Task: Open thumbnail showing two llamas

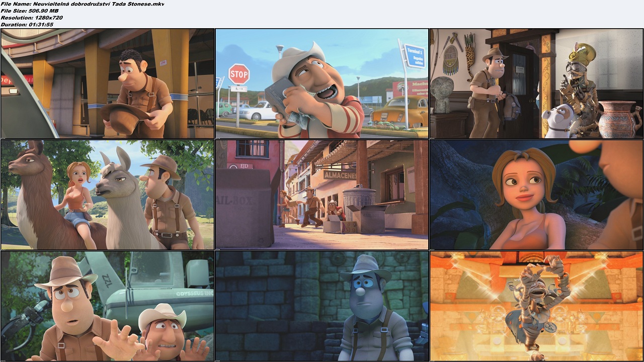Action: click(107, 195)
